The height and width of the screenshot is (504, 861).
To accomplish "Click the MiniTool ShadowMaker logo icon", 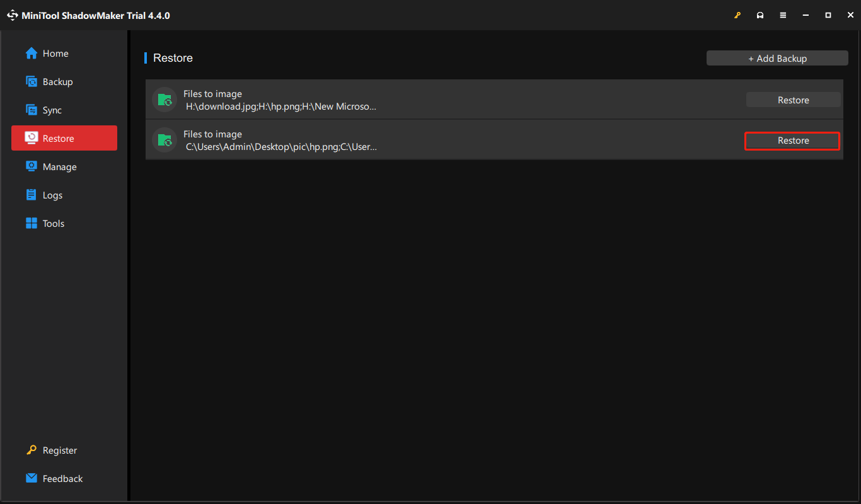I will point(13,15).
